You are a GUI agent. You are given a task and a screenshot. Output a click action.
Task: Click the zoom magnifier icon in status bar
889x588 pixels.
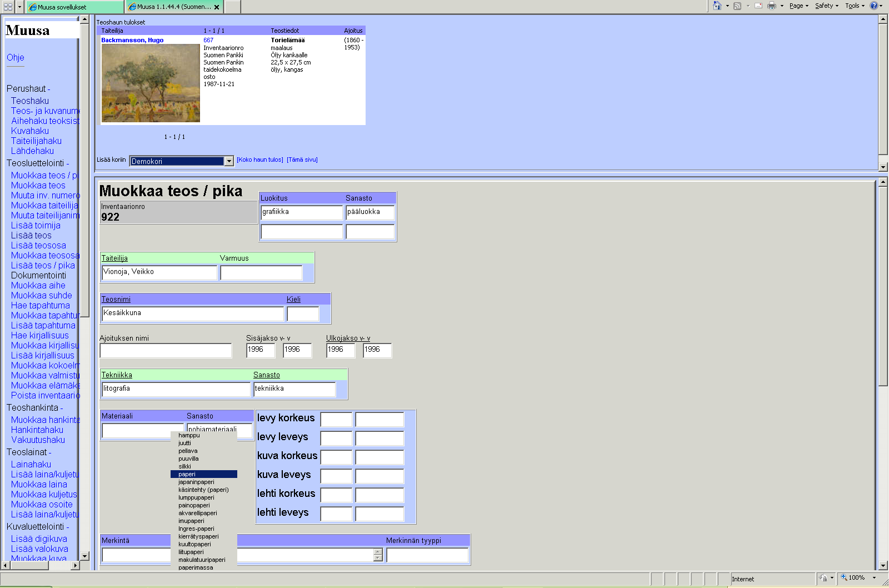[844, 578]
